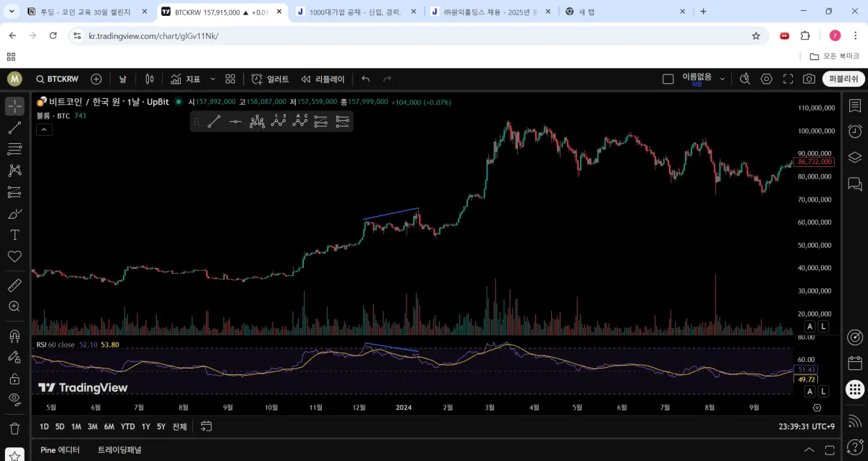868x461 pixels.
Task: Click the trash remove drawings icon
Action: click(x=14, y=428)
